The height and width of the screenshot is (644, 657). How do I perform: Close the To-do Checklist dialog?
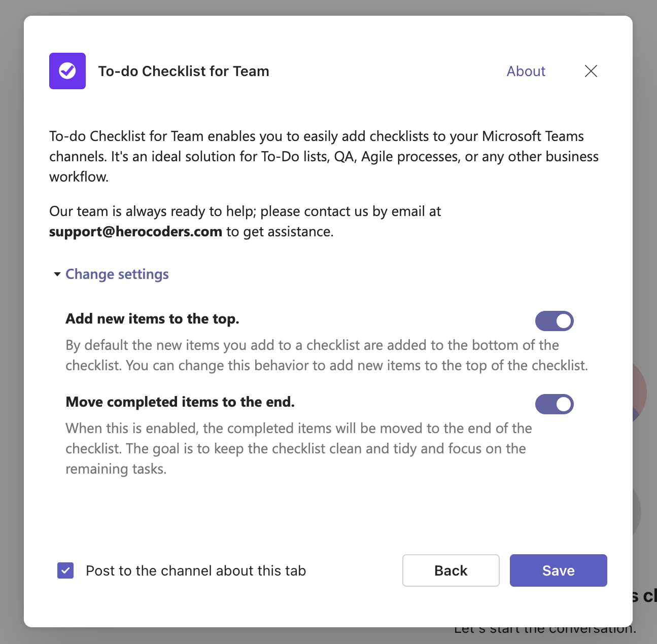pyautogui.click(x=591, y=71)
